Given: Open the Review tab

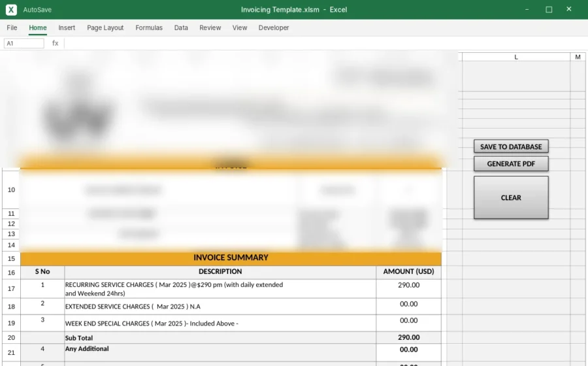Looking at the screenshot, I should 210,27.
